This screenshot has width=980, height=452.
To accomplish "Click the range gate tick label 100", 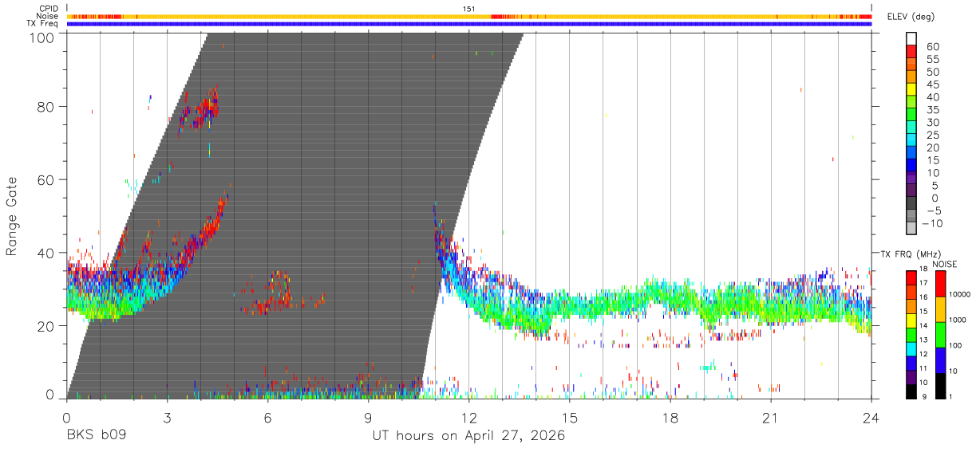I will 43,37.
